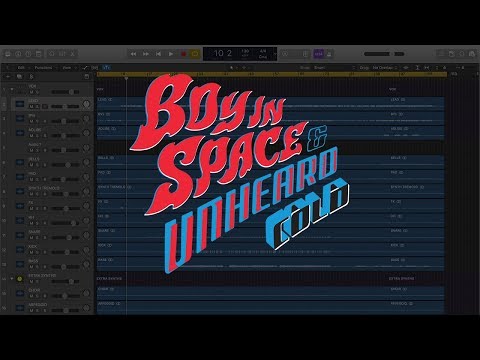
Task: Click the 10 2 position display
Action: [x=223, y=53]
